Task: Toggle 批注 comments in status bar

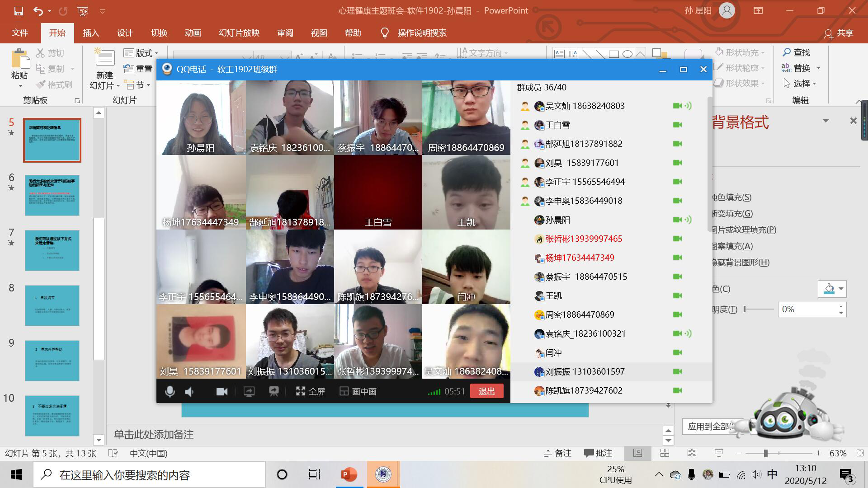Action: point(598,453)
